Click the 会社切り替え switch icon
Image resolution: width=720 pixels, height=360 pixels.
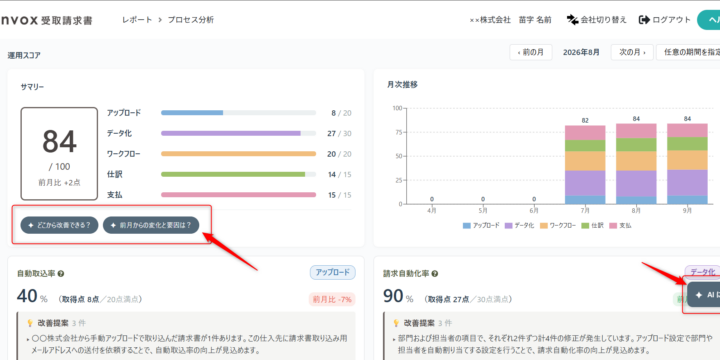click(572, 20)
